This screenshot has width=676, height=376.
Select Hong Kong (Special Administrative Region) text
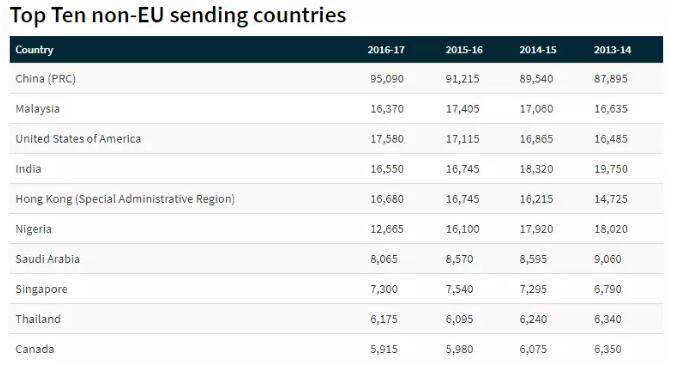pos(125,199)
